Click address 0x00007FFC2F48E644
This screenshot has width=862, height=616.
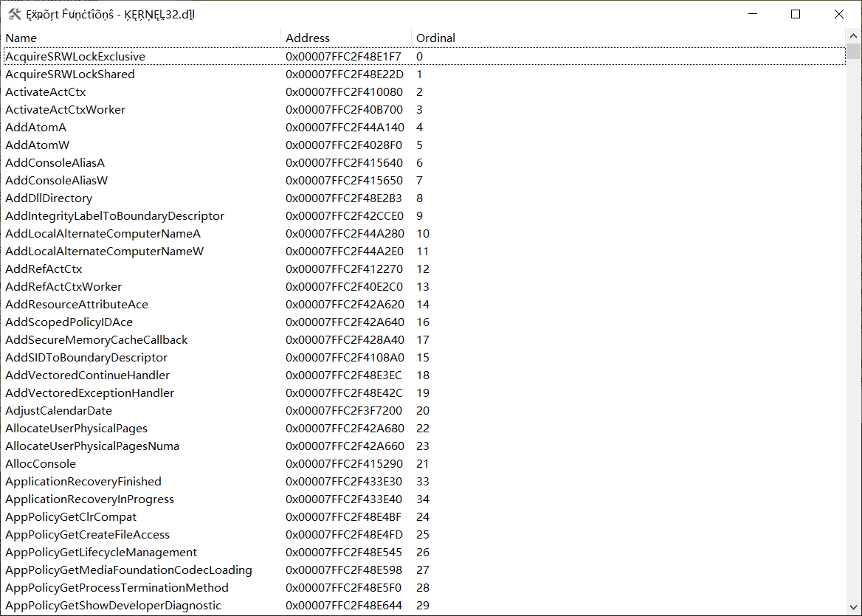click(344, 606)
